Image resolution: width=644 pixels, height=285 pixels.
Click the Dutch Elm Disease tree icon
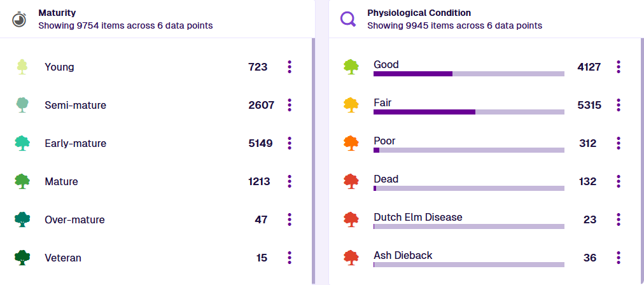coord(351,219)
